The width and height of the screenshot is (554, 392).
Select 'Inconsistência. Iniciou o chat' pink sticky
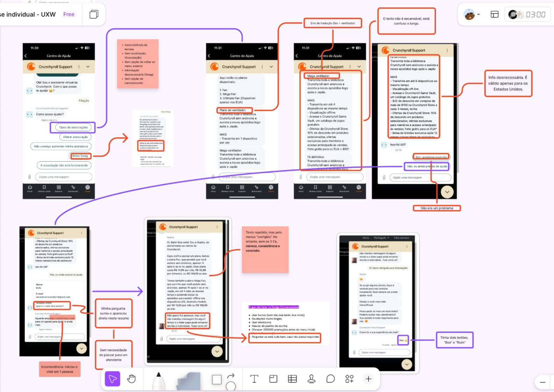[x=60, y=369]
